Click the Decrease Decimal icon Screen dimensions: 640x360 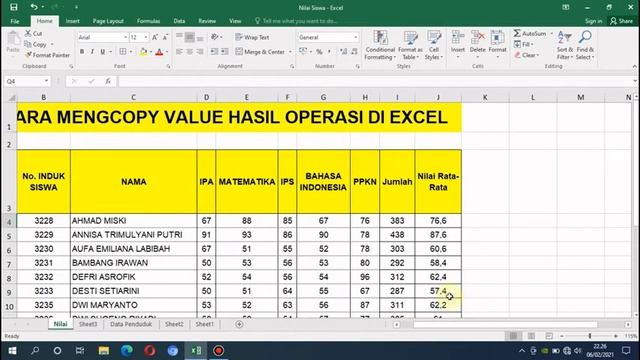click(x=354, y=52)
